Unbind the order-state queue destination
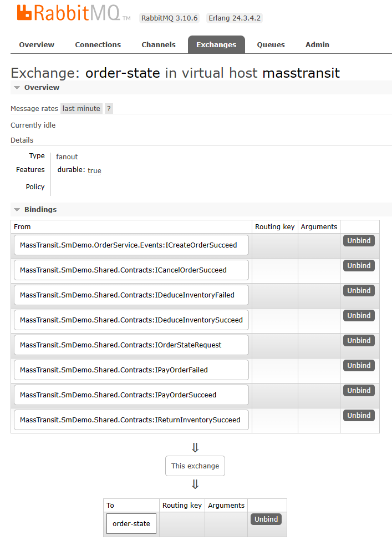 tap(266, 519)
